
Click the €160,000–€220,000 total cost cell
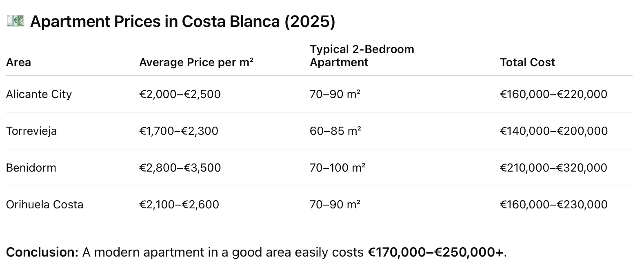(553, 94)
